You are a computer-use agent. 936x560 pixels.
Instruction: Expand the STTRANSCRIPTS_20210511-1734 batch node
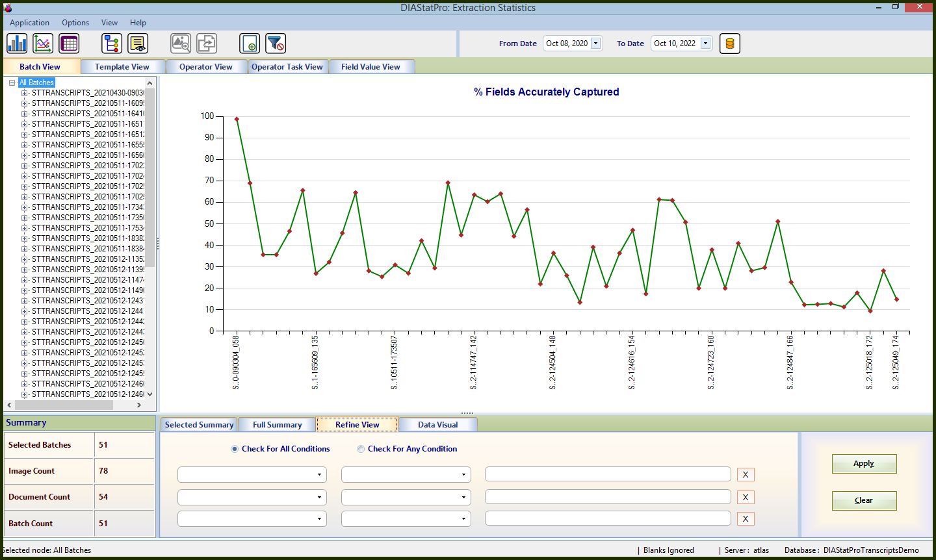point(24,207)
